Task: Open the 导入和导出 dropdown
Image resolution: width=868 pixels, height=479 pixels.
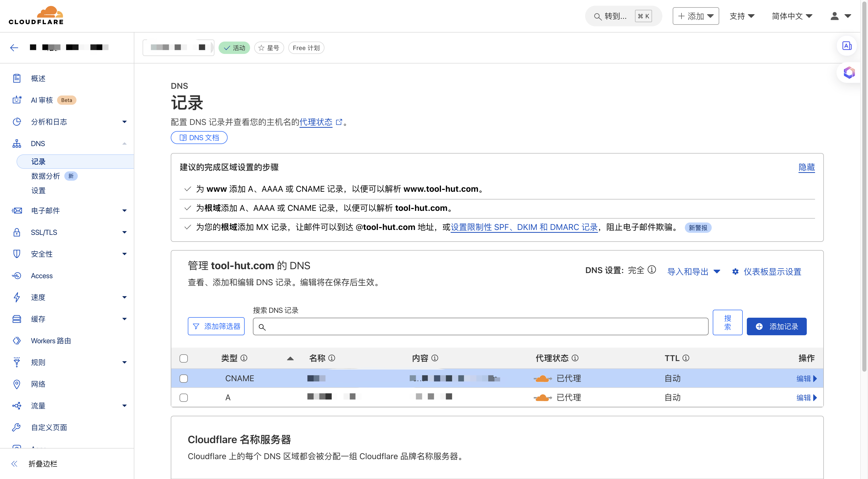Action: click(x=694, y=271)
